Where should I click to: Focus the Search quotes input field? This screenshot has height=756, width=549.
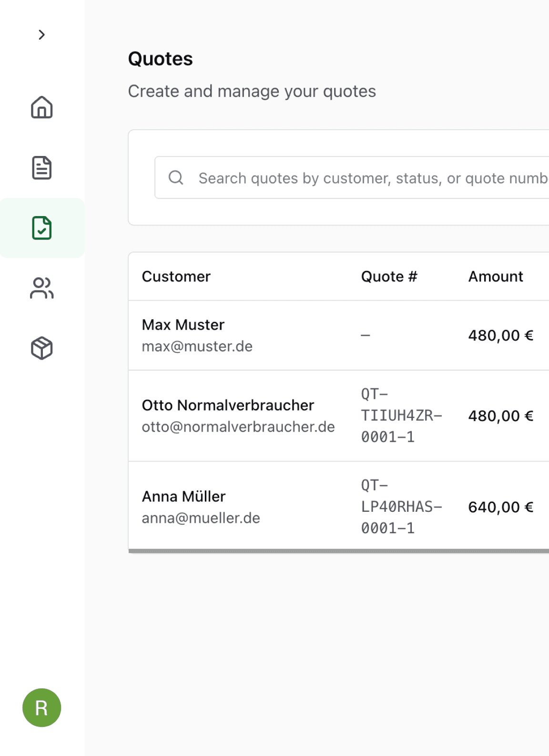[352, 177]
